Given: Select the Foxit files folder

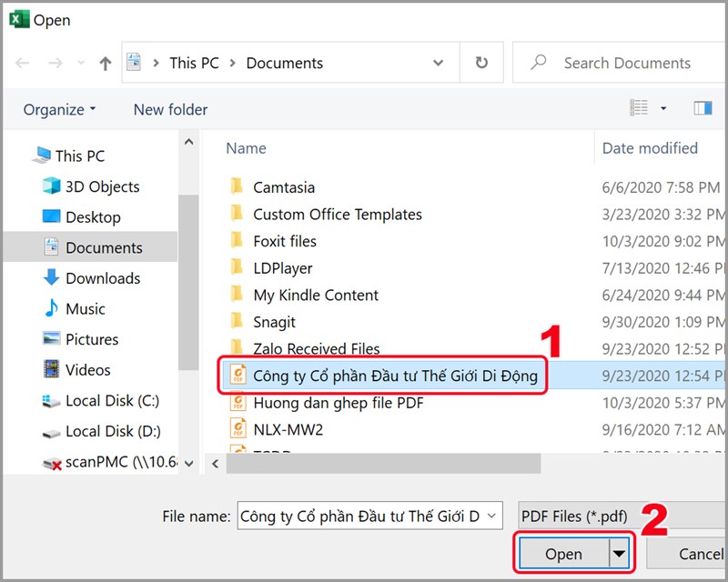Looking at the screenshot, I should (285, 241).
